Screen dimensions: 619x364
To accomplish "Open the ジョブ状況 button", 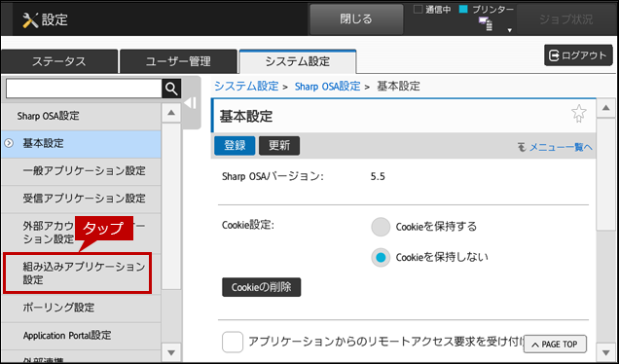I will [566, 18].
